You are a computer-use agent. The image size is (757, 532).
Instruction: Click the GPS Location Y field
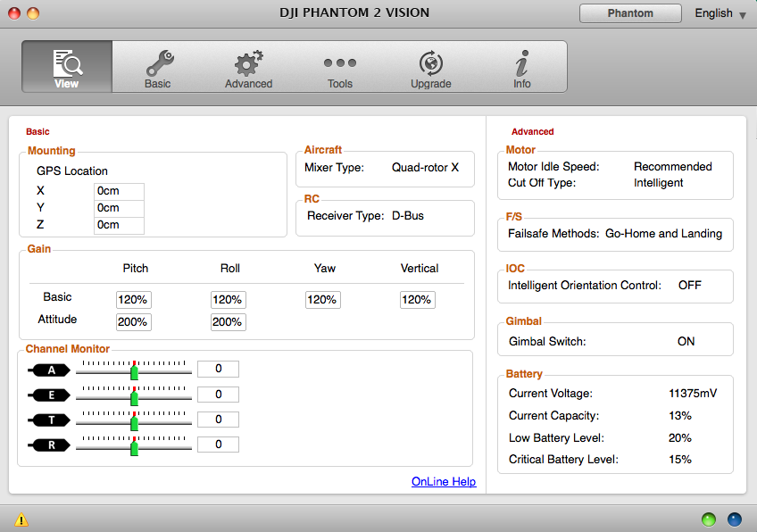[x=119, y=208]
